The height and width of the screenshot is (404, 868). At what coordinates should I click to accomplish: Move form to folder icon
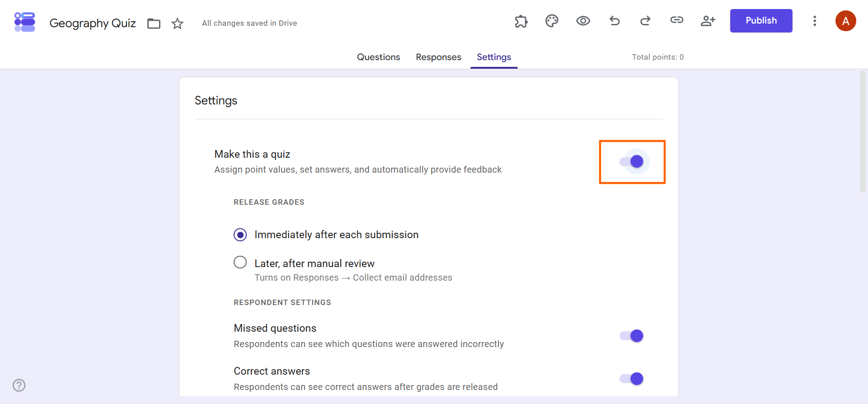coord(154,23)
